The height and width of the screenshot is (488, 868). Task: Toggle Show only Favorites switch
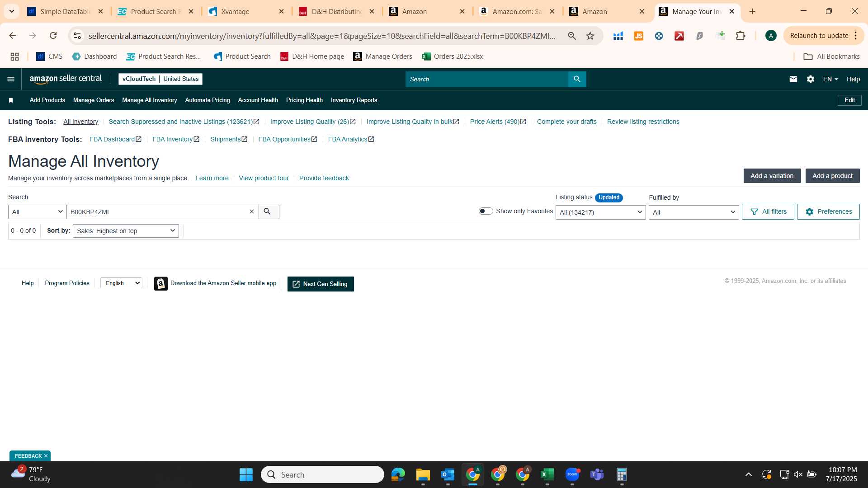(486, 211)
